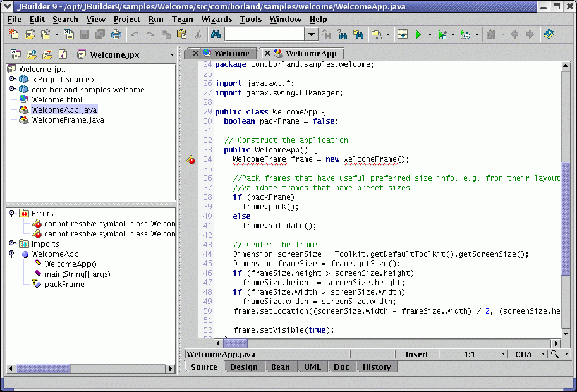This screenshot has height=392, width=577.
Task: Click the Print icon in toolbar
Action: coord(116,35)
